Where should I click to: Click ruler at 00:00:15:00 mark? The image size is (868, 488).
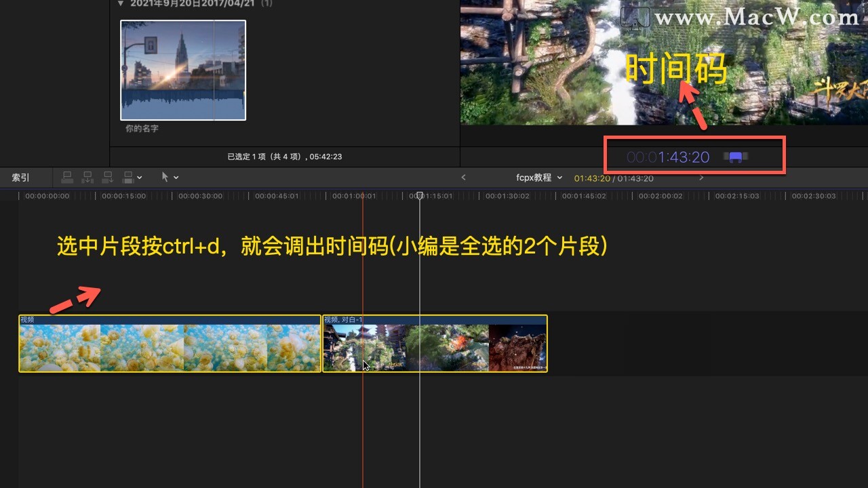(124, 196)
